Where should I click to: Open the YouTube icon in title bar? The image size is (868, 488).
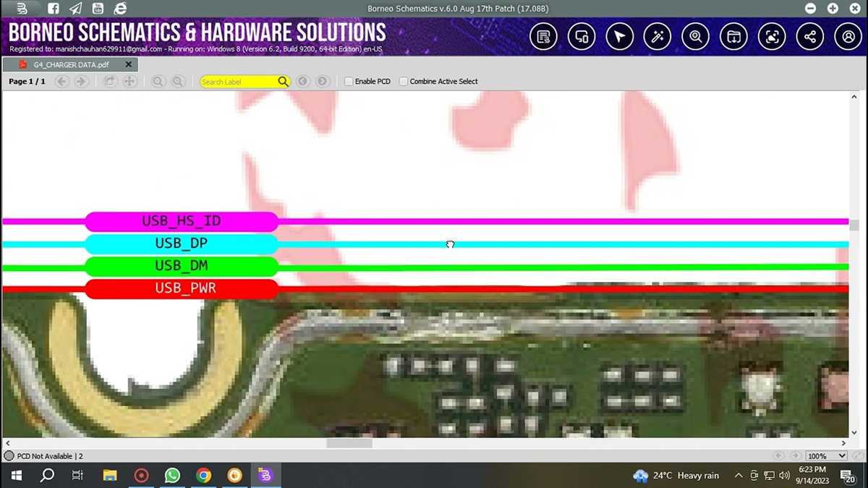coord(98,9)
